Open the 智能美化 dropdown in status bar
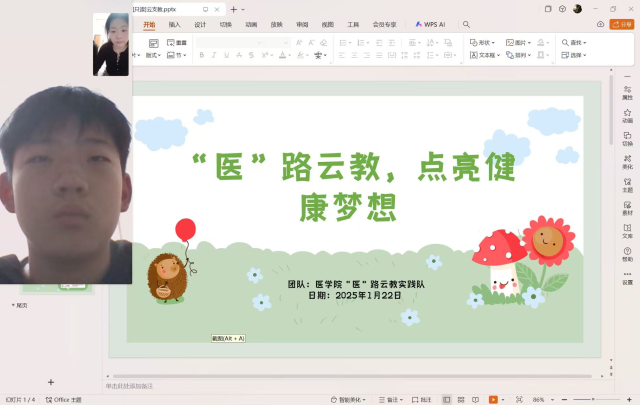The image size is (640, 405). tap(351, 399)
